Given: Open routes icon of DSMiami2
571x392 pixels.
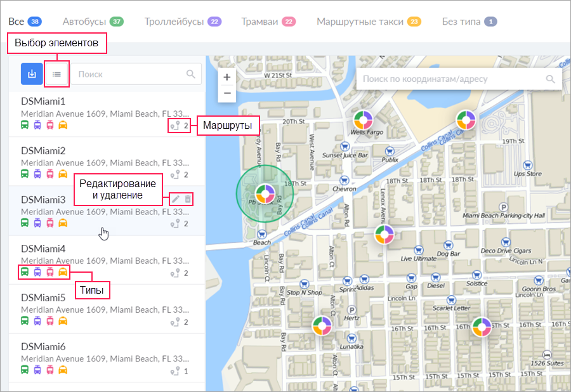Looking at the screenshot, I should [175, 174].
